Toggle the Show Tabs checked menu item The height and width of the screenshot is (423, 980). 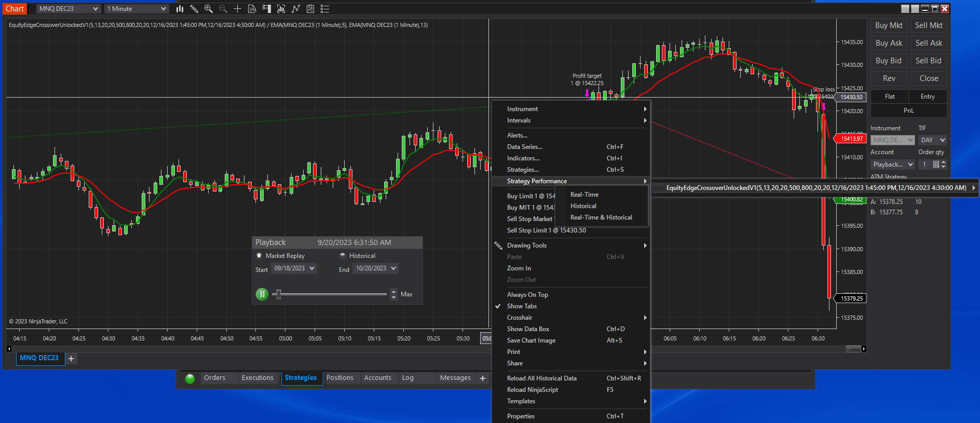coord(571,306)
